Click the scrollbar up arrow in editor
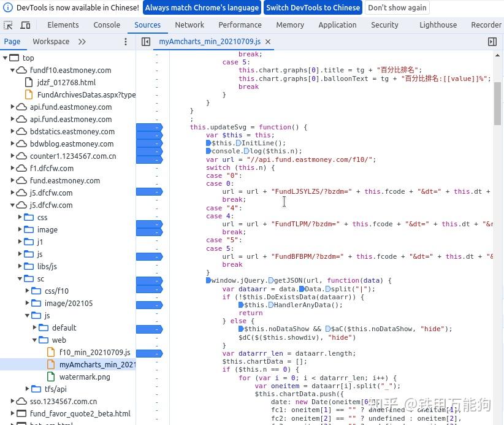The image size is (504, 425). pos(498,55)
